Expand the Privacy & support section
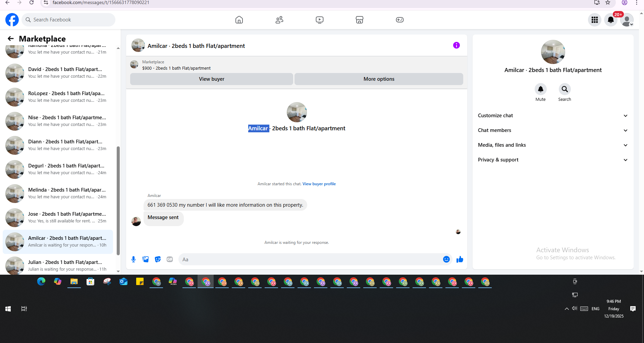This screenshot has height=343, width=644. click(553, 160)
